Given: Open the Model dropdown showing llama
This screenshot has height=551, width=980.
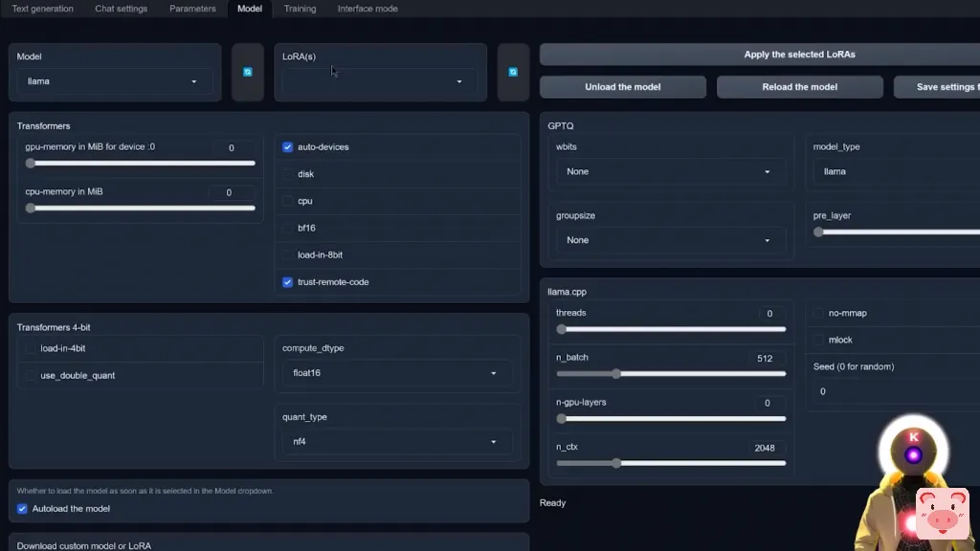Looking at the screenshot, I should [x=115, y=81].
